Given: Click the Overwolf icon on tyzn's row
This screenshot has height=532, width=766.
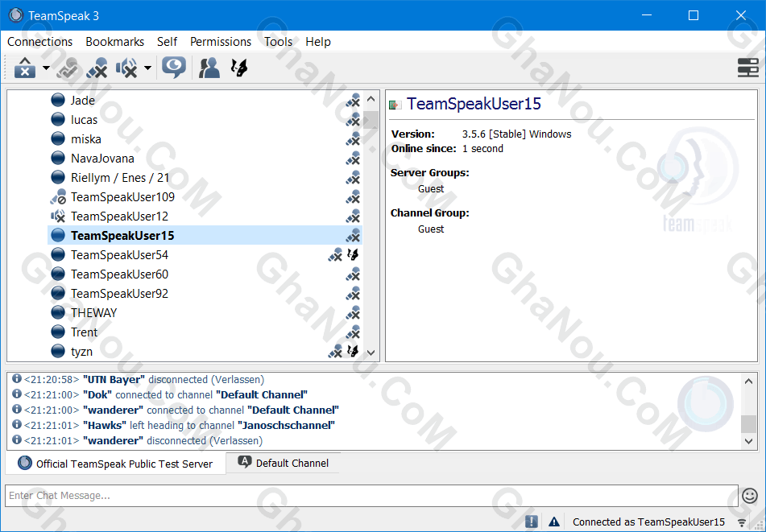Looking at the screenshot, I should pyautogui.click(x=353, y=352).
